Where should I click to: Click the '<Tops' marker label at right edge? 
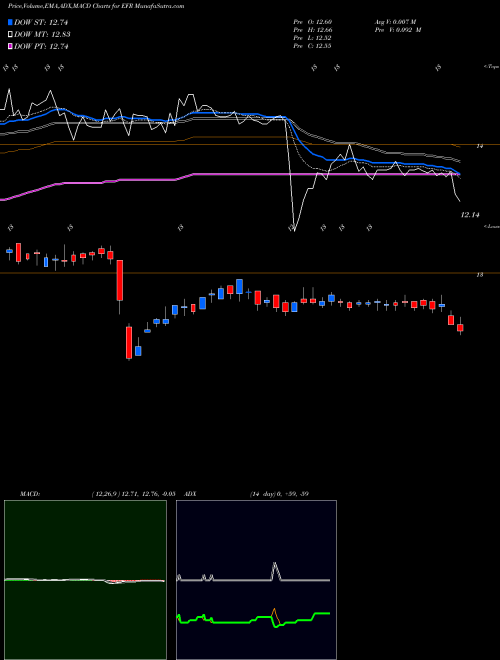491,67
